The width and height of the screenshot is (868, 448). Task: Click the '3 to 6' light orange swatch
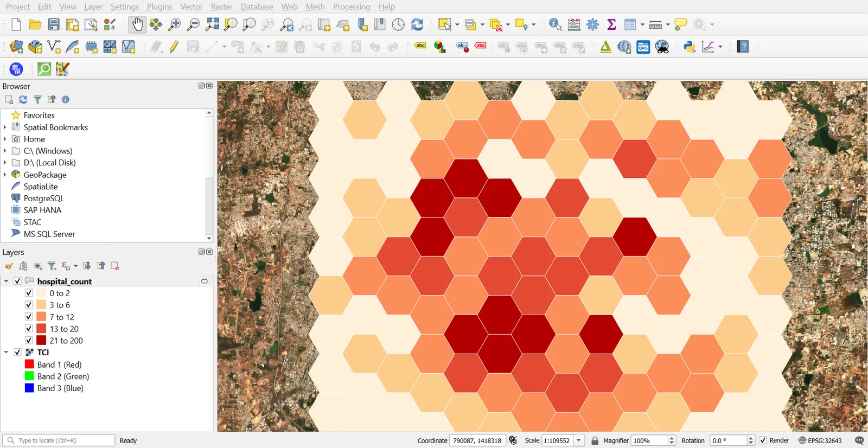coord(41,305)
